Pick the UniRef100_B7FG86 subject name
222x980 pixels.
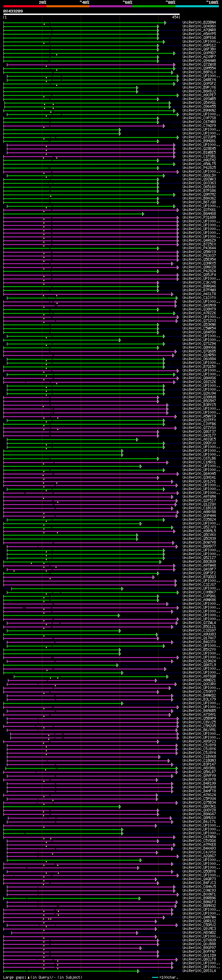[199, 191]
